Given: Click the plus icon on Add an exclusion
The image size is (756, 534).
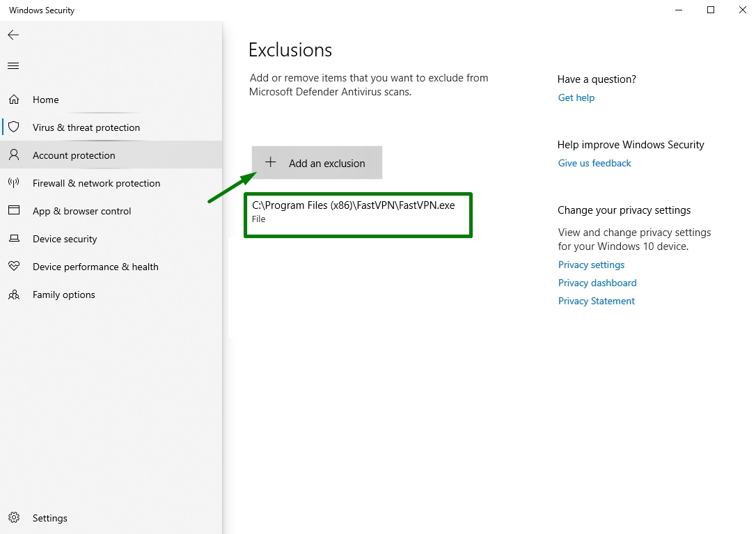Looking at the screenshot, I should coord(271,162).
